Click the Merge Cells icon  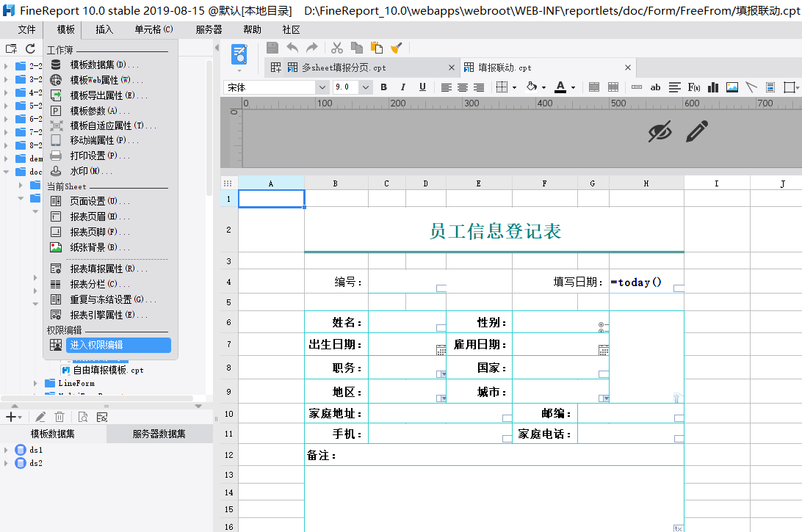[594, 87]
